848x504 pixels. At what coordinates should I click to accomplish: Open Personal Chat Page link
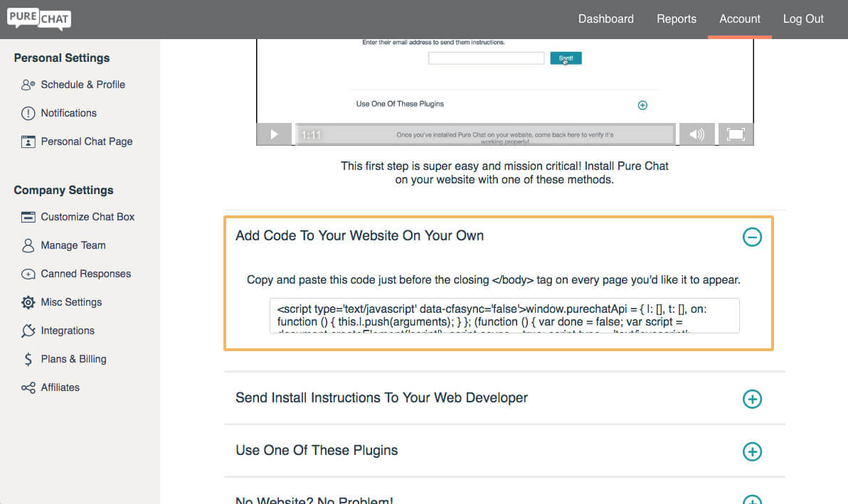click(87, 141)
